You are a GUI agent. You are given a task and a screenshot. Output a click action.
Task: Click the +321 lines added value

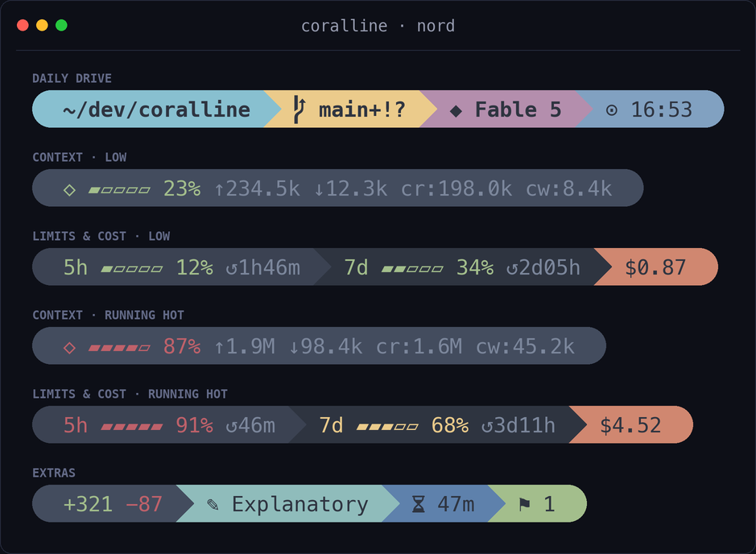click(88, 504)
